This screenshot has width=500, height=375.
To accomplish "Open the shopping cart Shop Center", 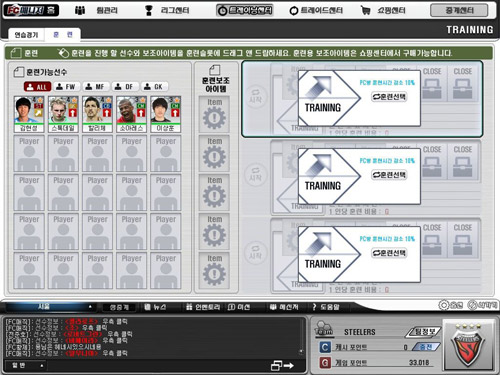I will 383,10.
